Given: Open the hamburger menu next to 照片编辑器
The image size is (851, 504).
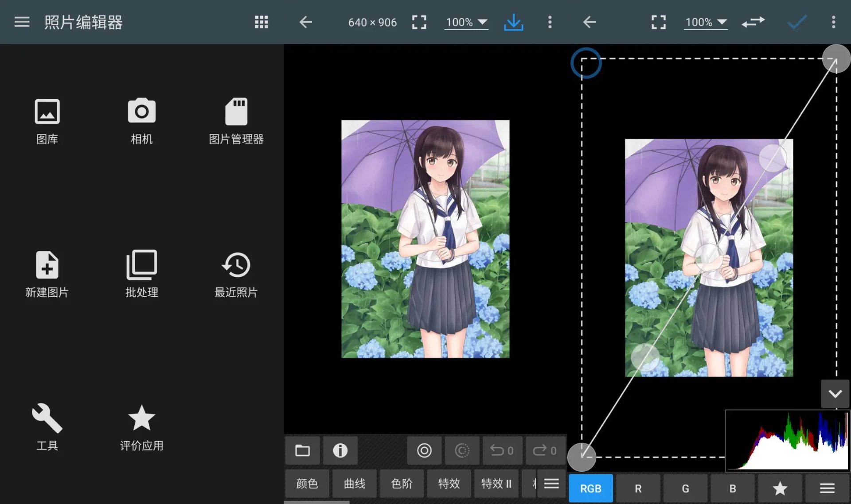Looking at the screenshot, I should click(22, 22).
